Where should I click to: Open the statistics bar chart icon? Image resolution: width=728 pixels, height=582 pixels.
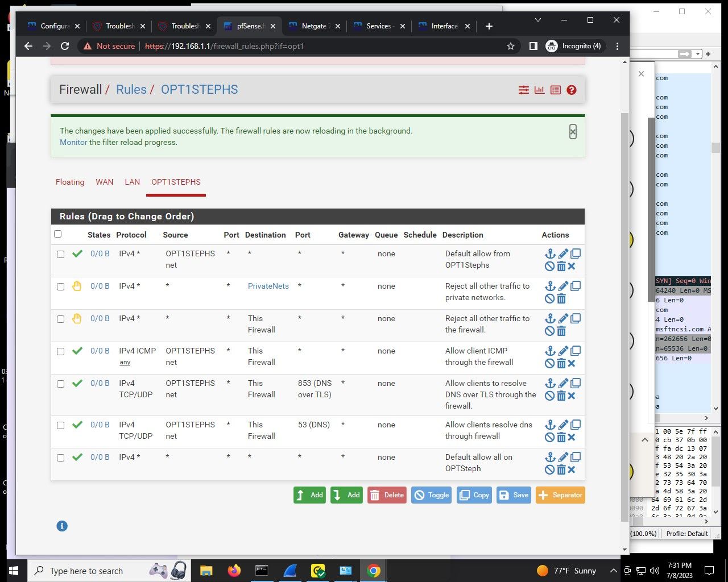pos(539,90)
